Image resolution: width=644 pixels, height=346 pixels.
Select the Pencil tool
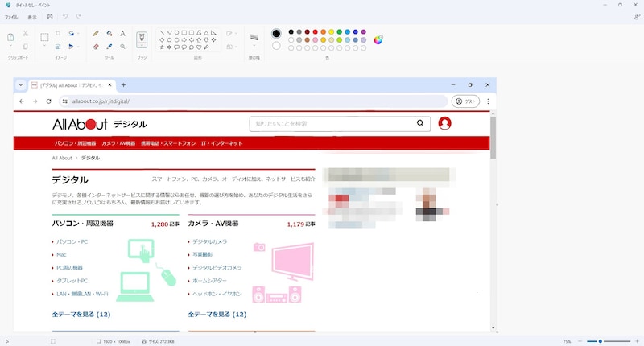pyautogui.click(x=96, y=34)
